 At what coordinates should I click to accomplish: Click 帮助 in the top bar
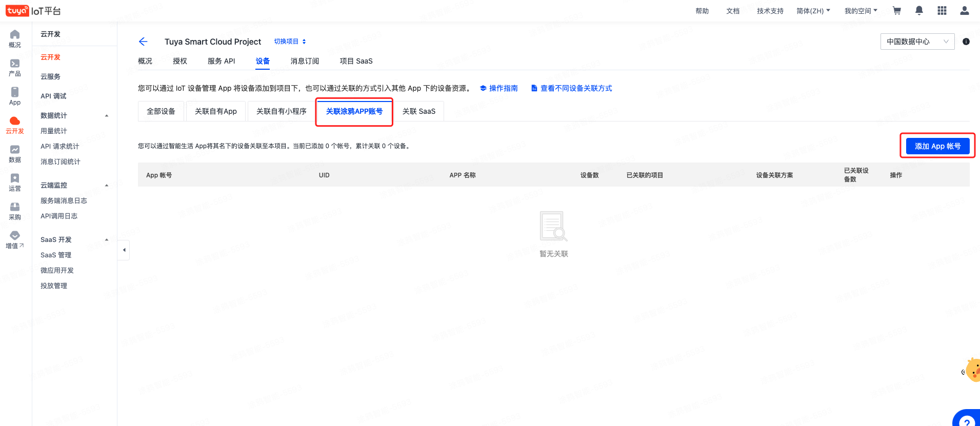tap(702, 11)
